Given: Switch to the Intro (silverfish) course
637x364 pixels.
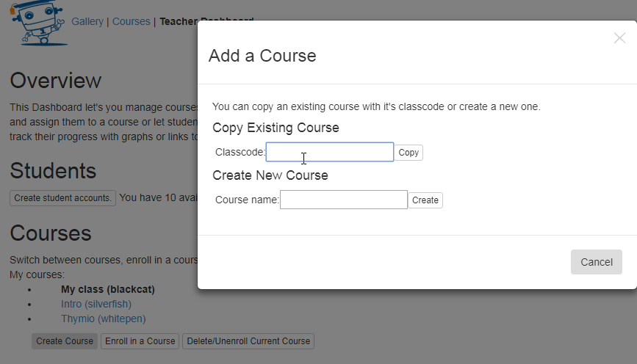Looking at the screenshot, I should click(x=96, y=304).
